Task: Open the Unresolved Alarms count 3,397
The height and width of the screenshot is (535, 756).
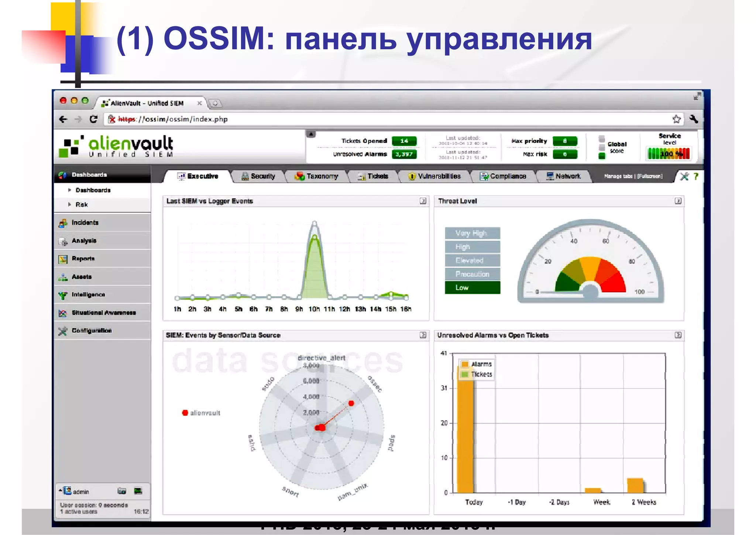Action: (x=404, y=154)
